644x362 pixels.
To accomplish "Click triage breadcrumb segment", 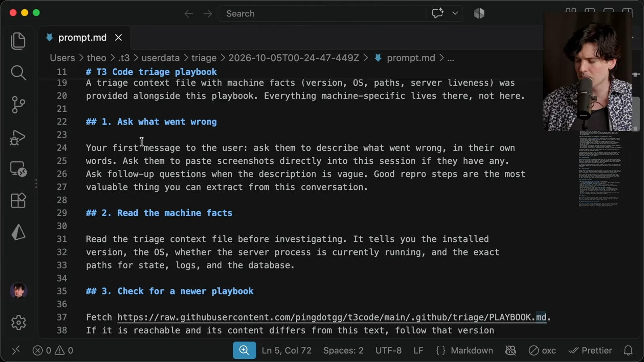I will tap(204, 58).
